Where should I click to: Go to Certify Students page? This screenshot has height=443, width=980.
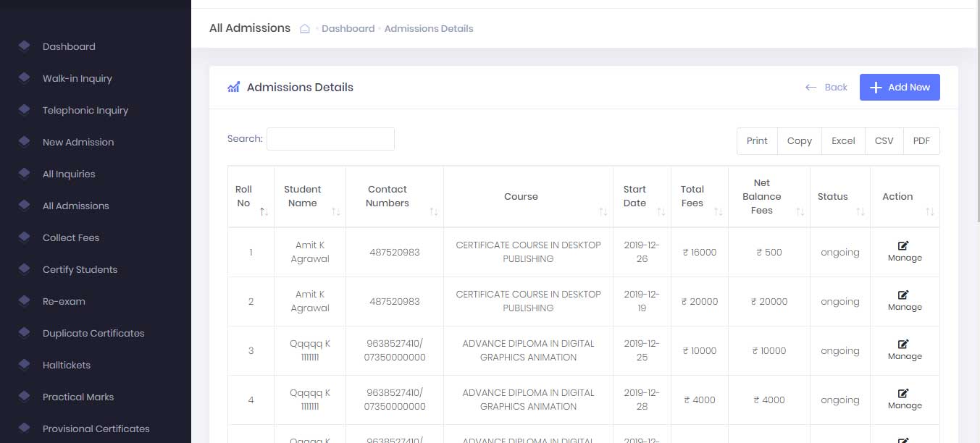click(x=80, y=269)
